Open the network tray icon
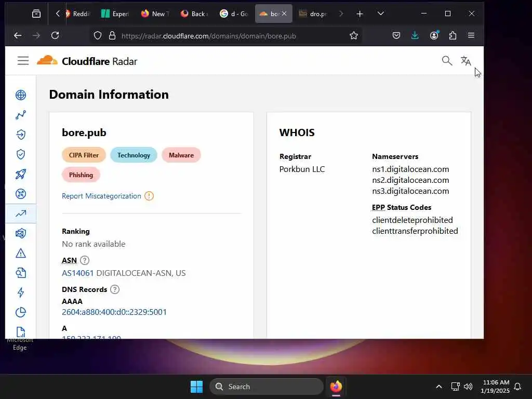Viewport: 532px width, 399px height. pyautogui.click(x=455, y=387)
